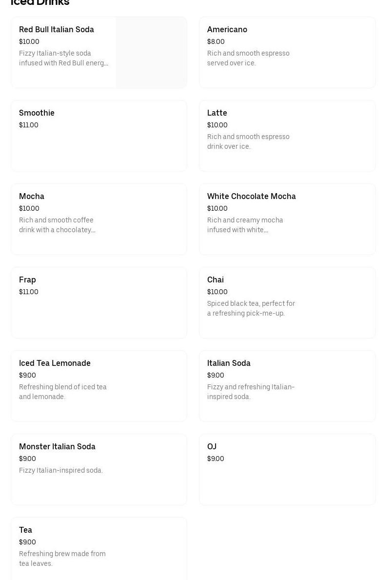Click the Smoothie card
Screen dimensions: 392x580
pyautogui.click(x=99, y=136)
